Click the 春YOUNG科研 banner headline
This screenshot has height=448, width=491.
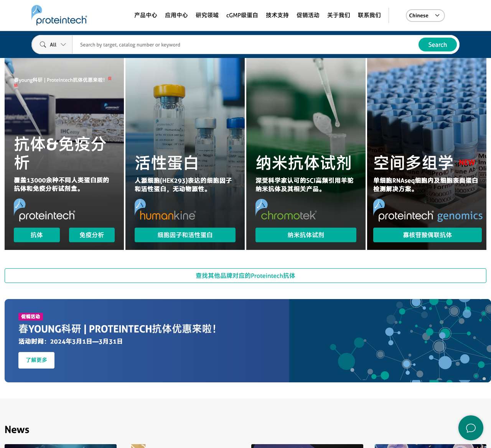pos(117,329)
